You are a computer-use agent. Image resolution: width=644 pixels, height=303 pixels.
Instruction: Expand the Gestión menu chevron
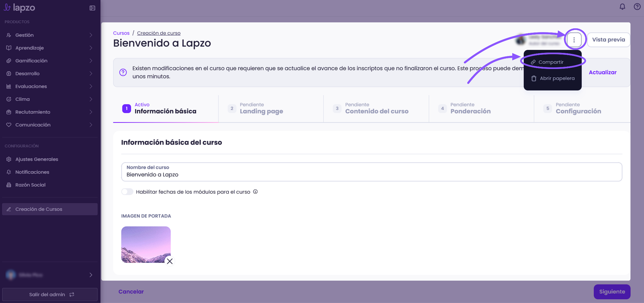(x=91, y=35)
